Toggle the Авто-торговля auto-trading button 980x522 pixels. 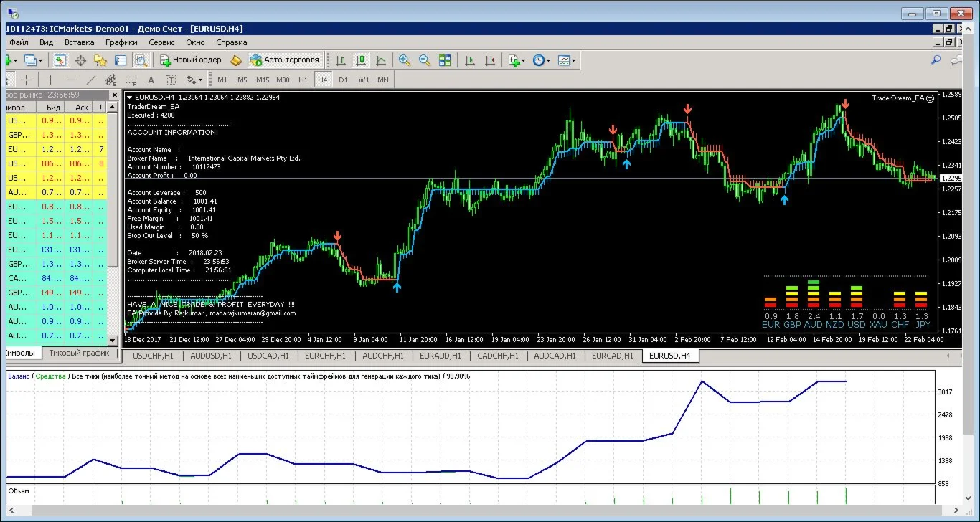coord(286,61)
